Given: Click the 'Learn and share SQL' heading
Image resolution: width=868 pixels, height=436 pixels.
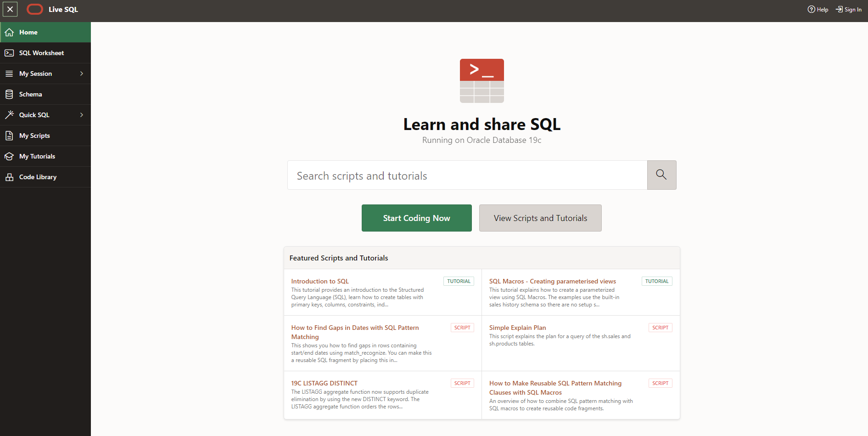Looking at the screenshot, I should [482, 125].
